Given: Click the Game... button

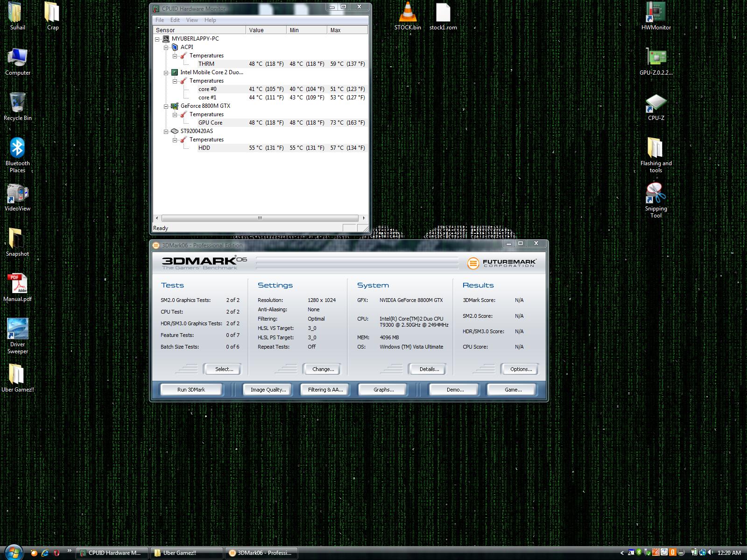Looking at the screenshot, I should pos(513,390).
